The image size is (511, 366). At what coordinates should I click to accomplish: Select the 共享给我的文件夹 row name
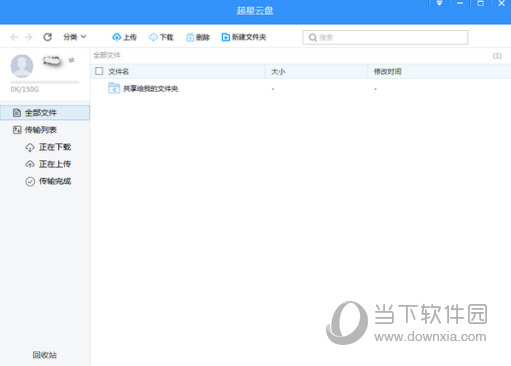pyautogui.click(x=151, y=89)
